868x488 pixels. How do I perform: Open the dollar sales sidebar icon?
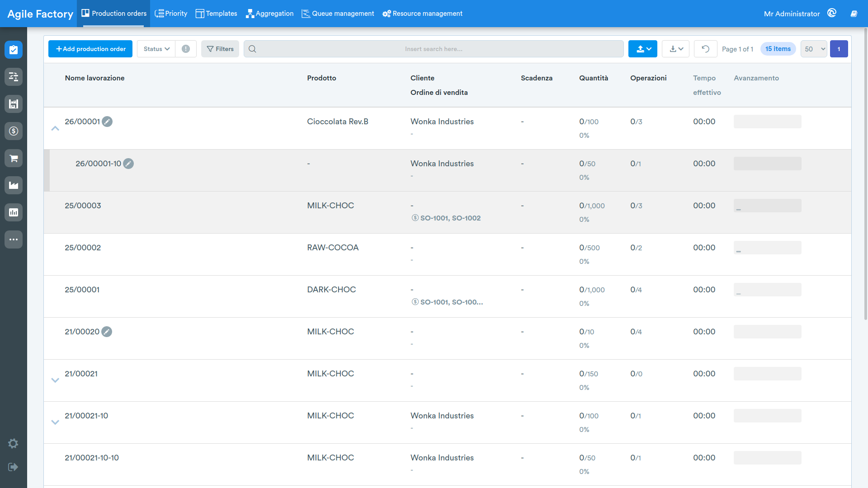pos(14,131)
